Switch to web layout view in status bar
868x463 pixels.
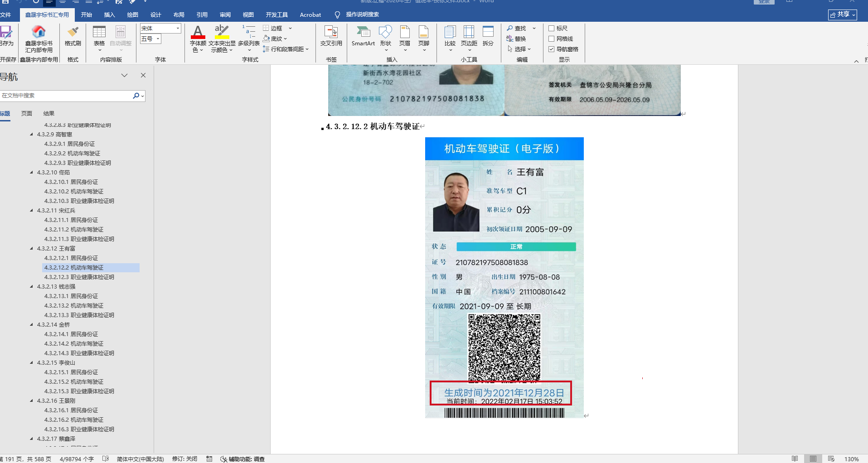click(831, 459)
